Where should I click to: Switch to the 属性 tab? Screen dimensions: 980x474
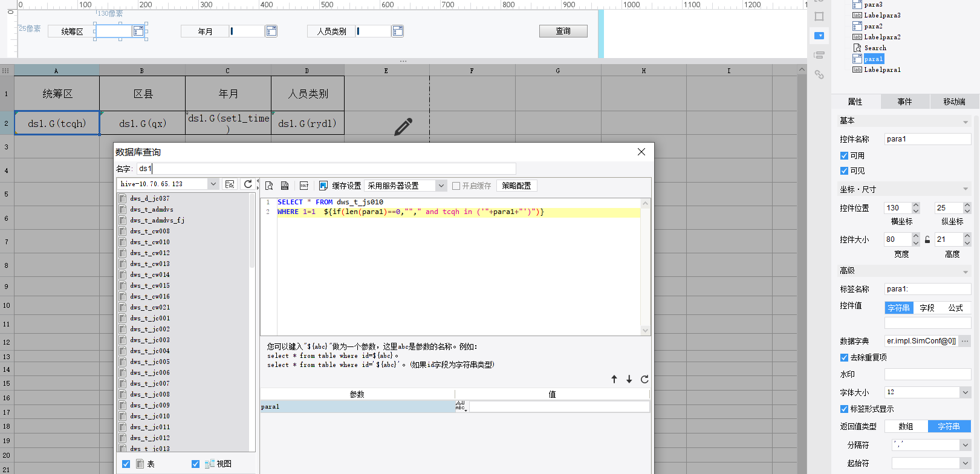pyautogui.click(x=855, y=102)
